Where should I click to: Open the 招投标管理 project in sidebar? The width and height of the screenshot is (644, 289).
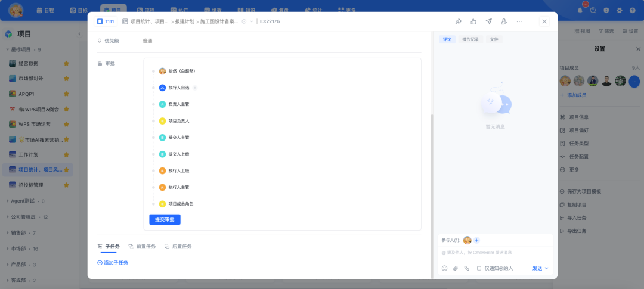(x=31, y=185)
